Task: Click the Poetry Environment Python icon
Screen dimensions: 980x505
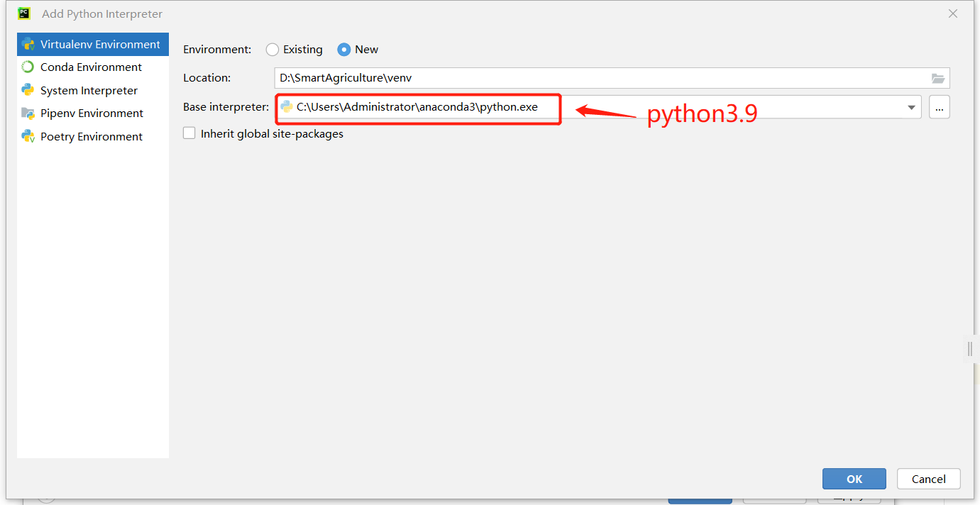Action: tap(28, 136)
